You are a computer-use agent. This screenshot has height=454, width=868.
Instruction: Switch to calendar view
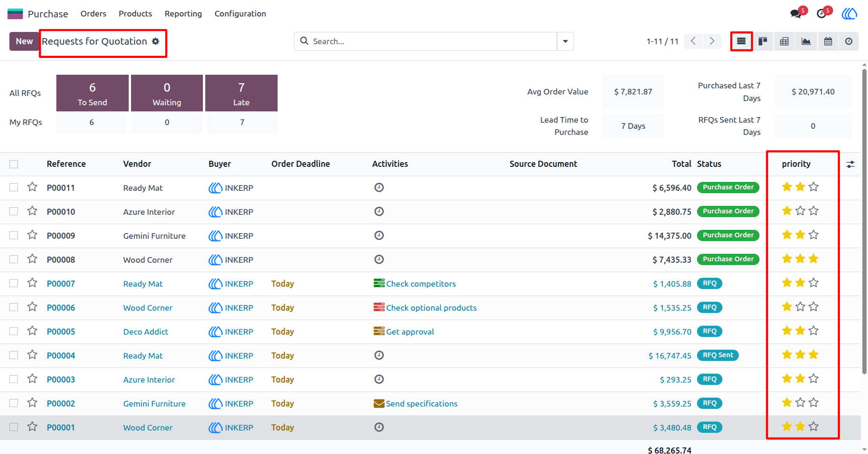pos(828,41)
